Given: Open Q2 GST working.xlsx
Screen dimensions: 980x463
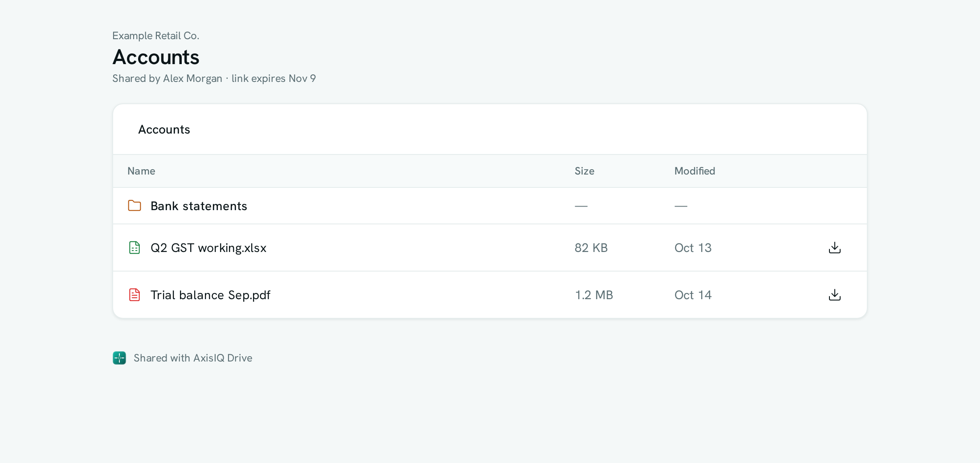Looking at the screenshot, I should (208, 248).
